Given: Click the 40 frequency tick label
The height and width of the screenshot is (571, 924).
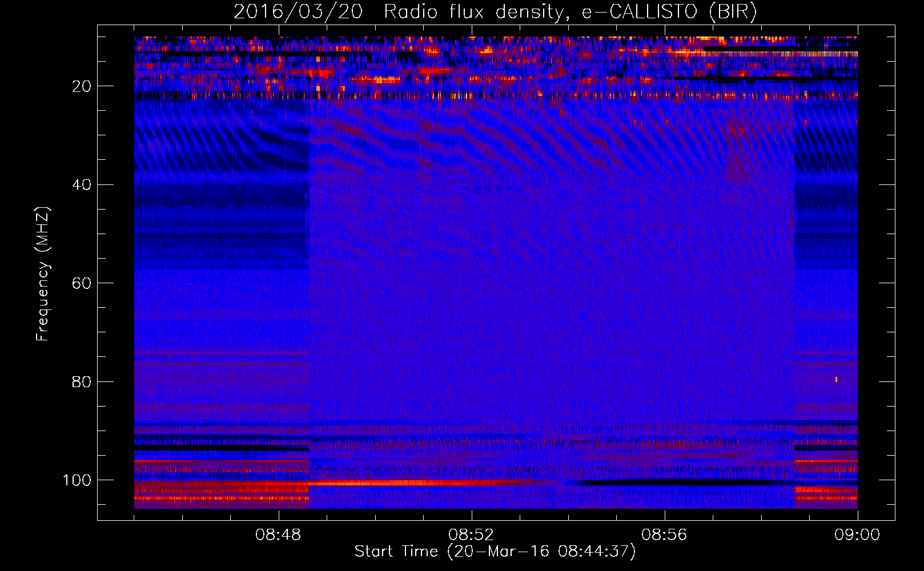Looking at the screenshot, I should (82, 185).
